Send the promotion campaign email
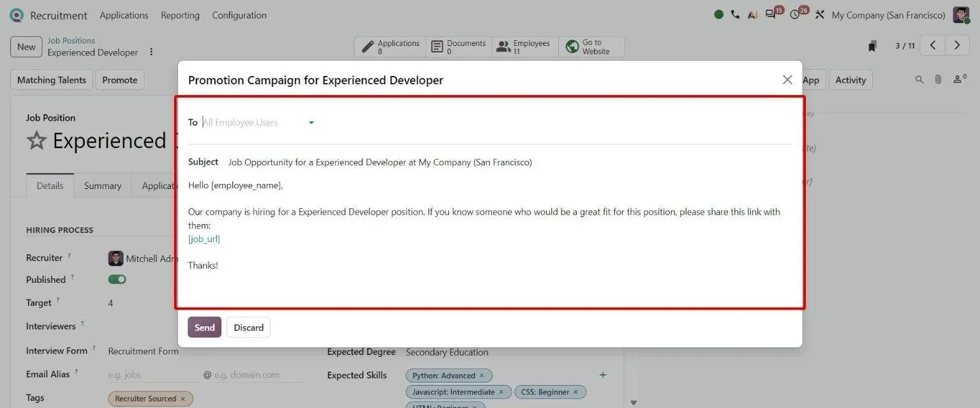The height and width of the screenshot is (408, 980). coord(204,328)
